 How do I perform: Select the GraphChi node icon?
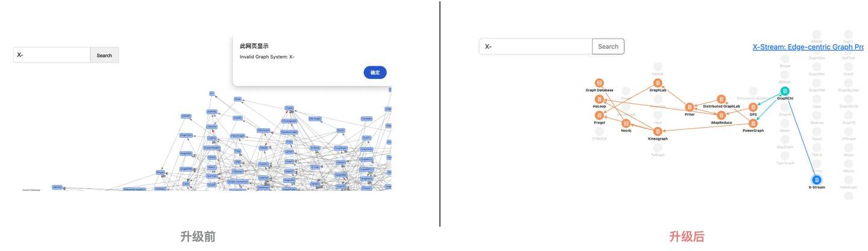(785, 91)
